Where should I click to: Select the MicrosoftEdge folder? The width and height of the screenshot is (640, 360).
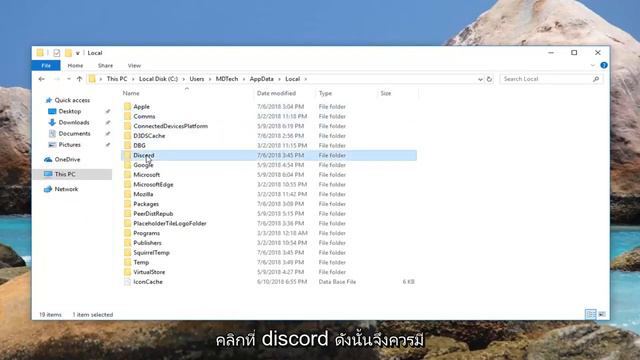(x=153, y=184)
